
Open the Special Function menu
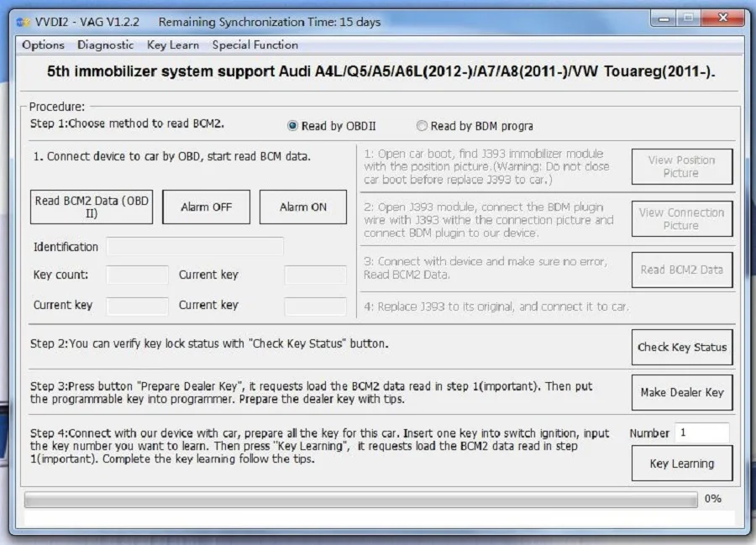click(255, 45)
